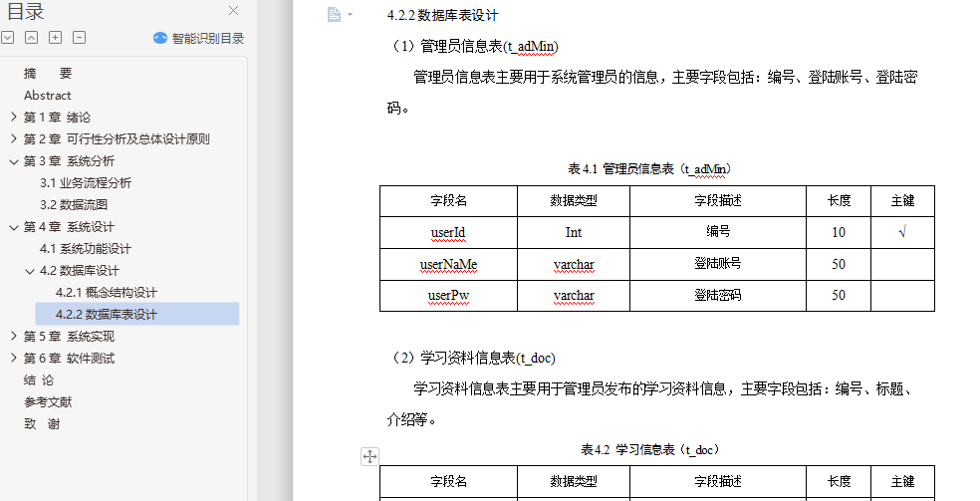Click userPw cell in table 4.1
The image size is (980, 501).
click(x=448, y=296)
